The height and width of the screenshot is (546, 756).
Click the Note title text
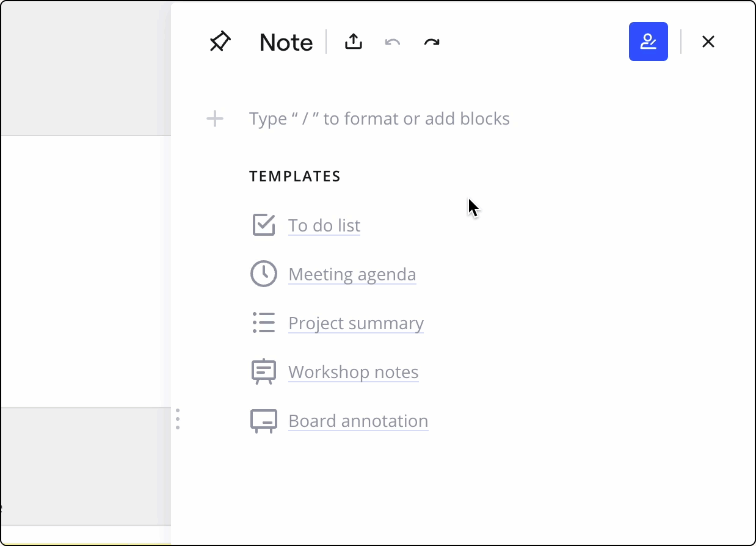click(286, 42)
